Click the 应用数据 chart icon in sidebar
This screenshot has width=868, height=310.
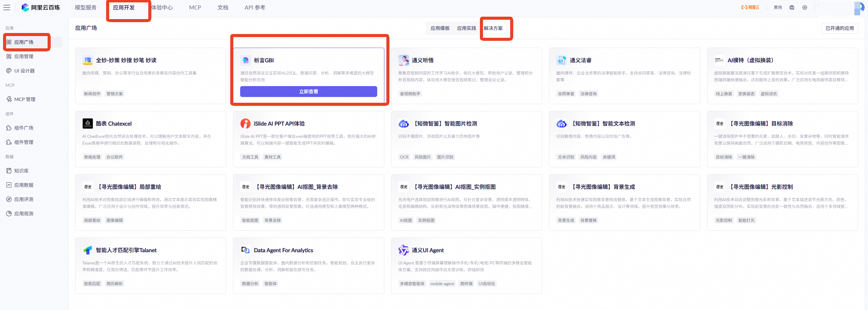pos(9,185)
